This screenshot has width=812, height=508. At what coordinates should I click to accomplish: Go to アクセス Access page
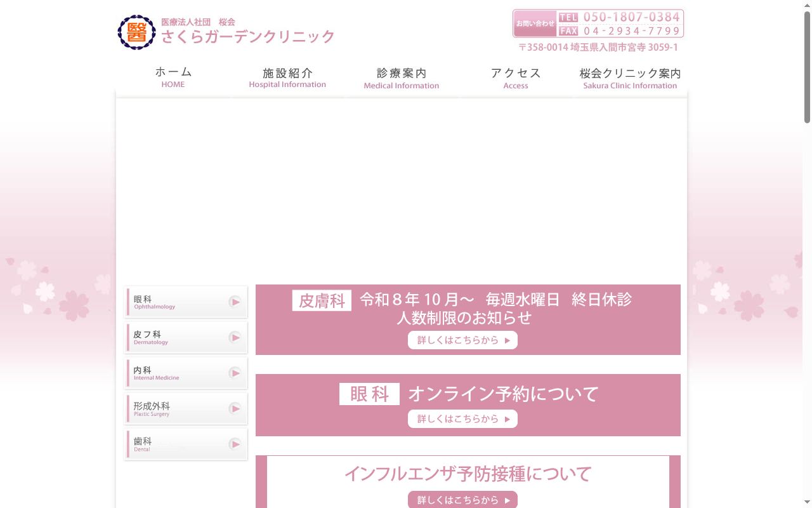[x=516, y=77]
